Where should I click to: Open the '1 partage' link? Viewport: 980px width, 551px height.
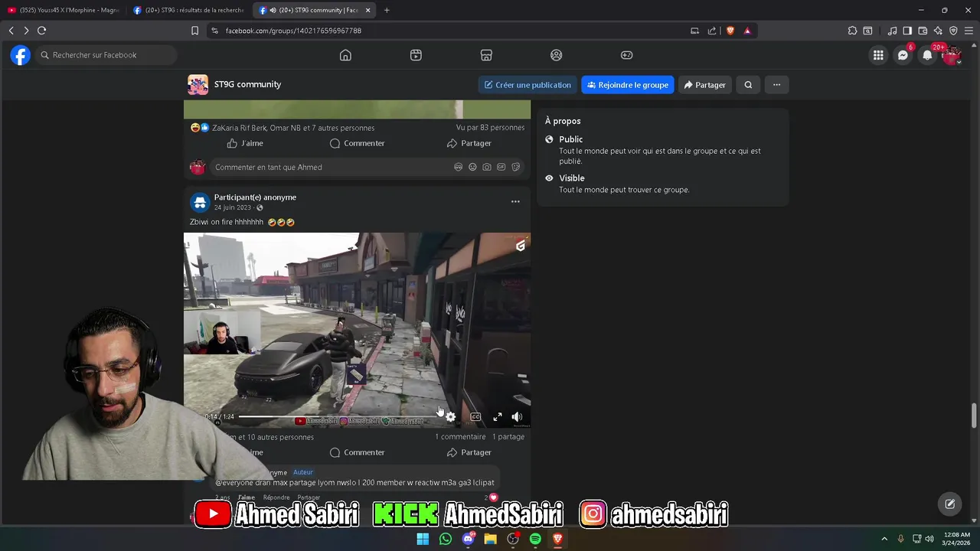[x=508, y=437]
